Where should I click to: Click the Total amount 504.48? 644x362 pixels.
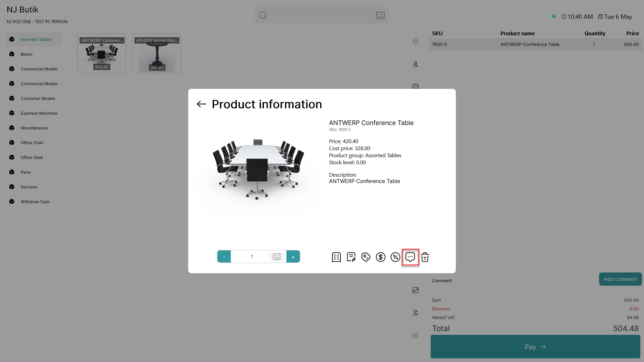(626, 328)
